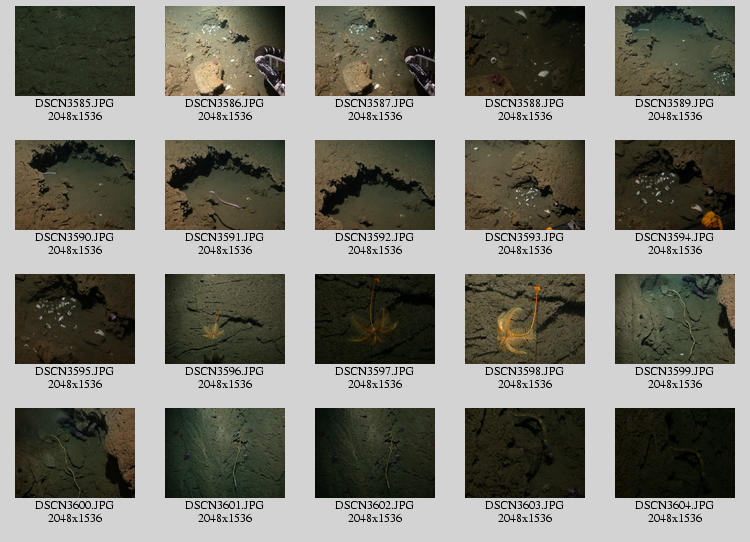Click the file name text DSCN3598.JPG
This screenshot has height=542, width=750.
pos(525,371)
